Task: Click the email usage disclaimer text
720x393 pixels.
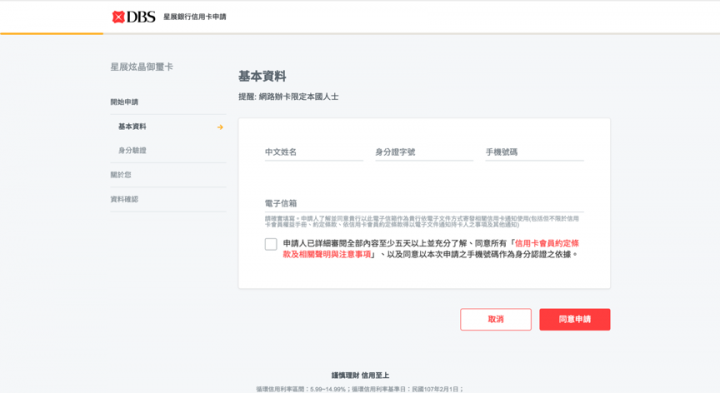Action: [x=422, y=222]
